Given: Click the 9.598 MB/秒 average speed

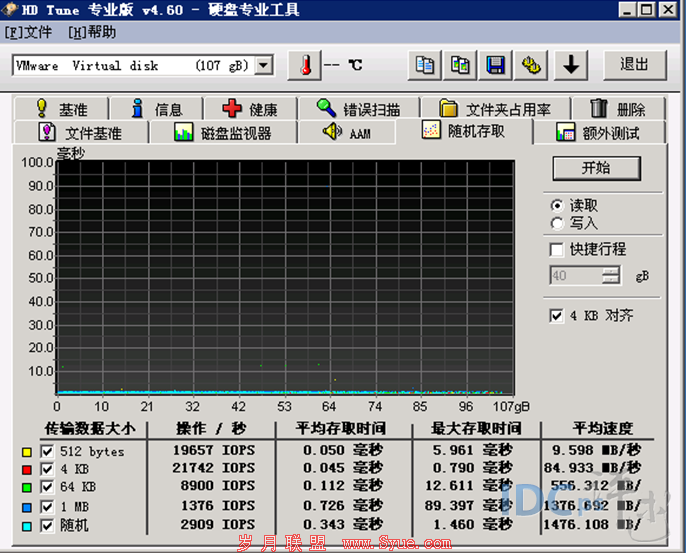Looking at the screenshot, I should coord(596,451).
